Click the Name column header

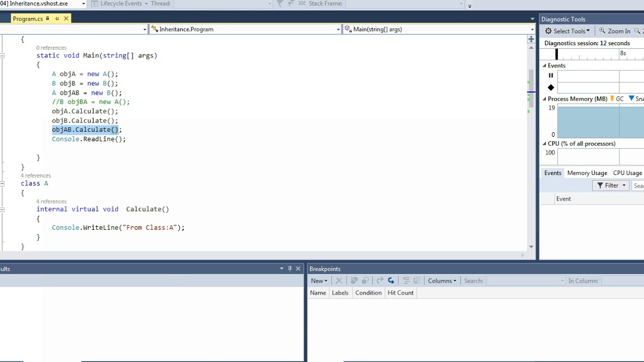click(318, 293)
